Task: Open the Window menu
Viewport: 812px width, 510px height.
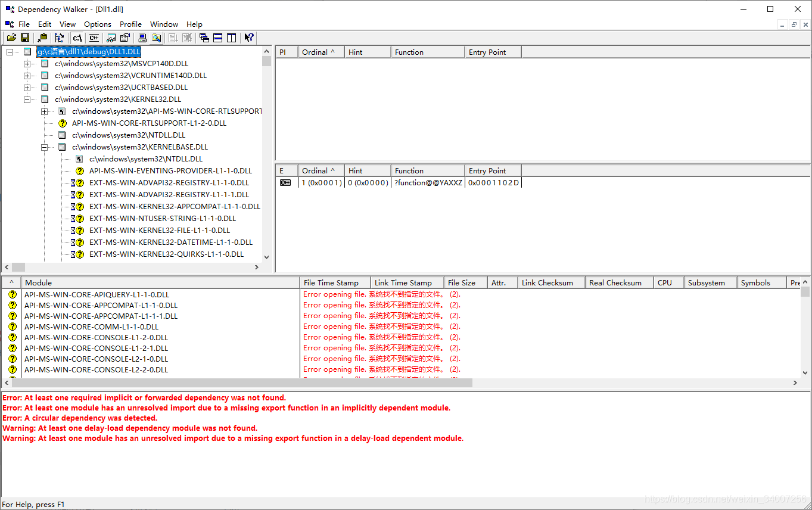Action: (164, 24)
